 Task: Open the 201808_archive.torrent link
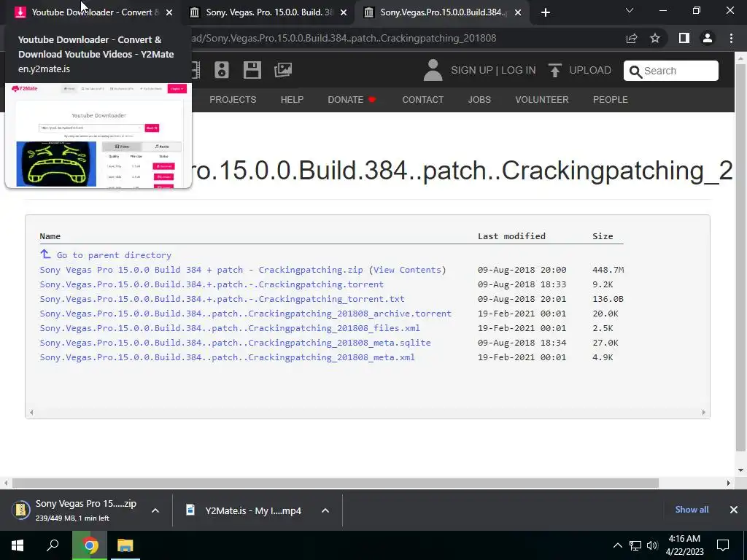click(x=245, y=314)
